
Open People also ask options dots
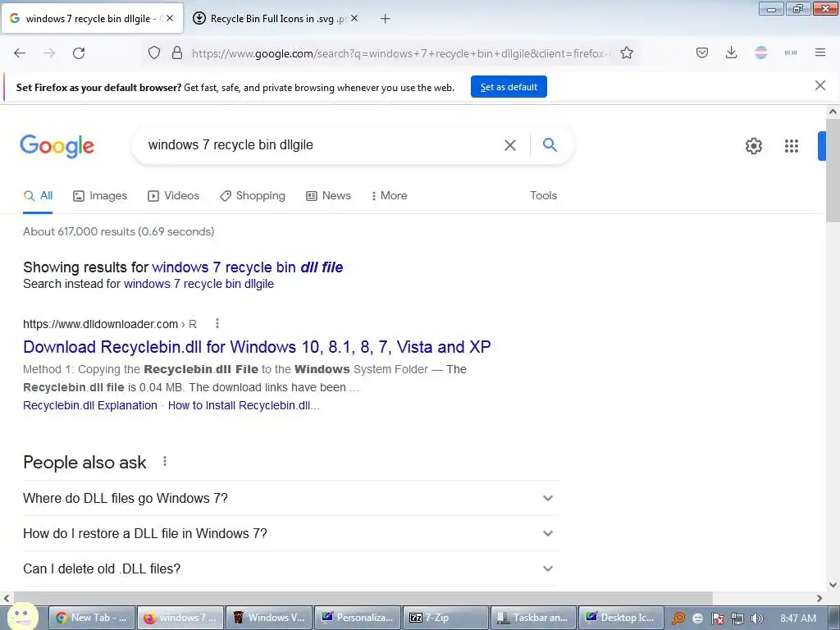pos(165,461)
